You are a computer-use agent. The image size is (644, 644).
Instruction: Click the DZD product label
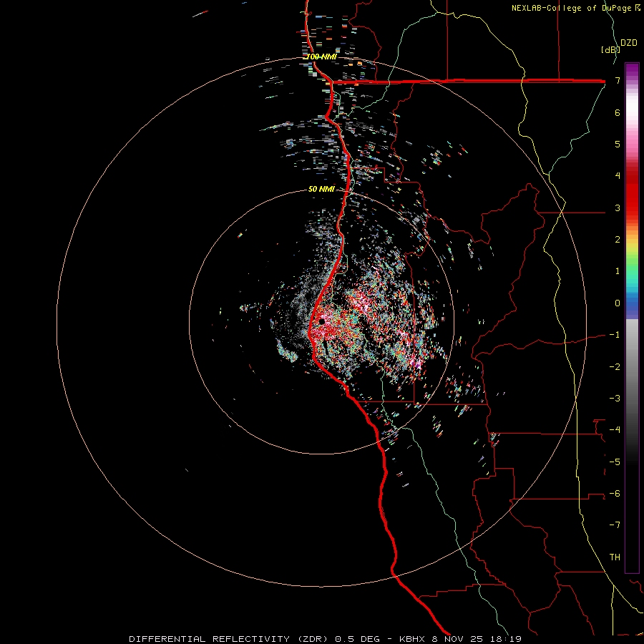[629, 43]
